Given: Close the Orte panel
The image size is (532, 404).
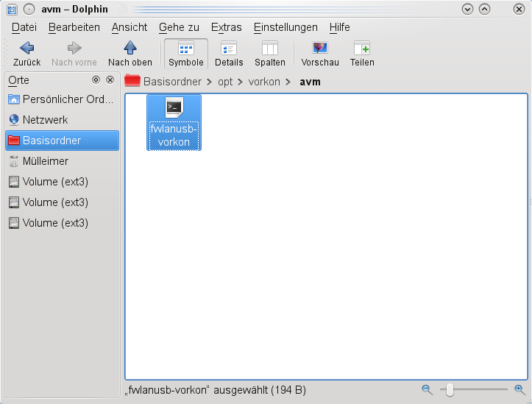Looking at the screenshot, I should pyautogui.click(x=110, y=79).
